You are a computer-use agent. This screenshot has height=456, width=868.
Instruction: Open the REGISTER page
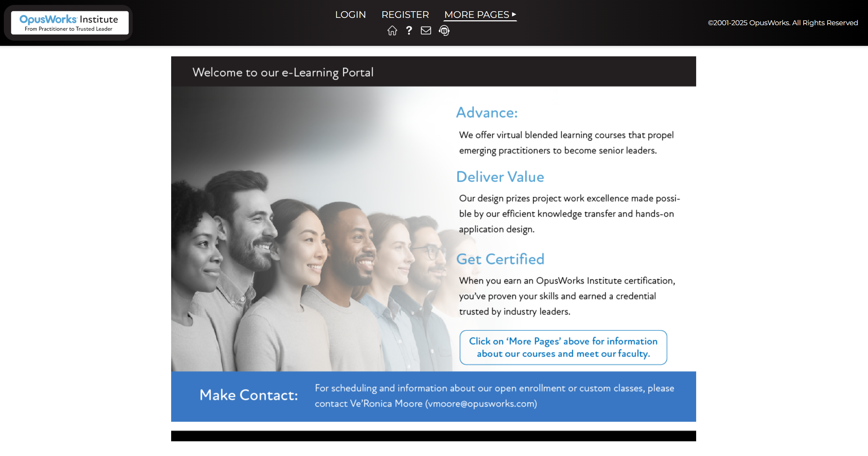(405, 15)
